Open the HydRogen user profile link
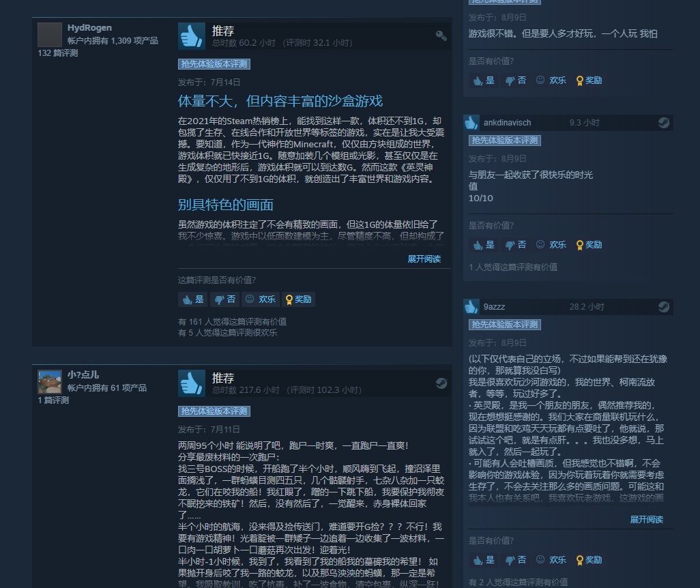 click(89, 28)
